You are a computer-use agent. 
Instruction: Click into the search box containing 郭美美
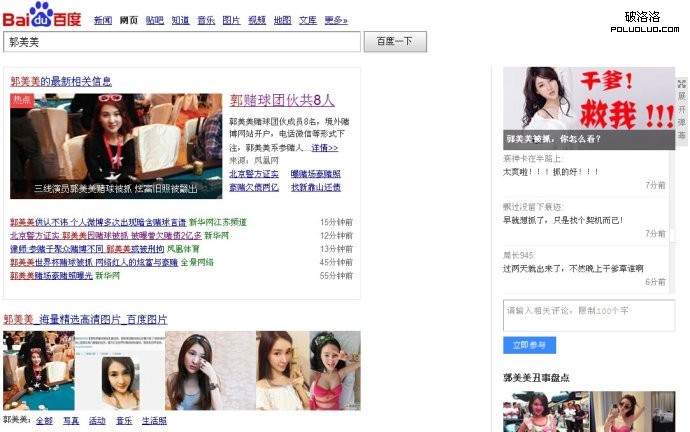coord(182,42)
